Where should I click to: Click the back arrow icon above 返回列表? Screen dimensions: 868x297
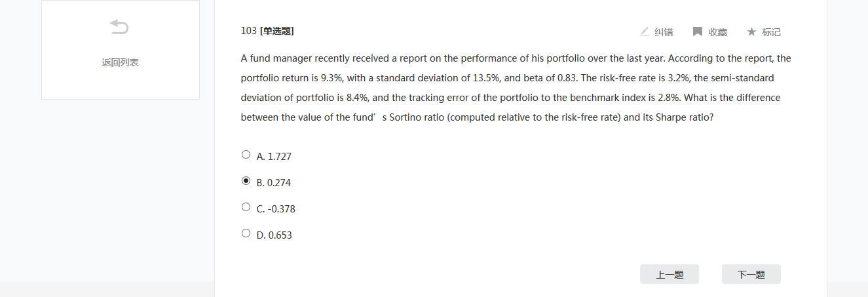(x=120, y=27)
